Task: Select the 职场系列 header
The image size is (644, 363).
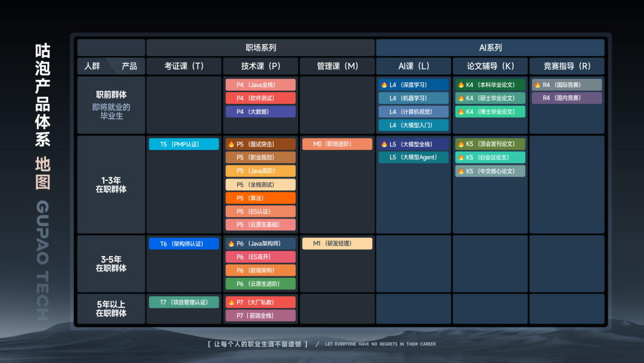Action: 261,48
